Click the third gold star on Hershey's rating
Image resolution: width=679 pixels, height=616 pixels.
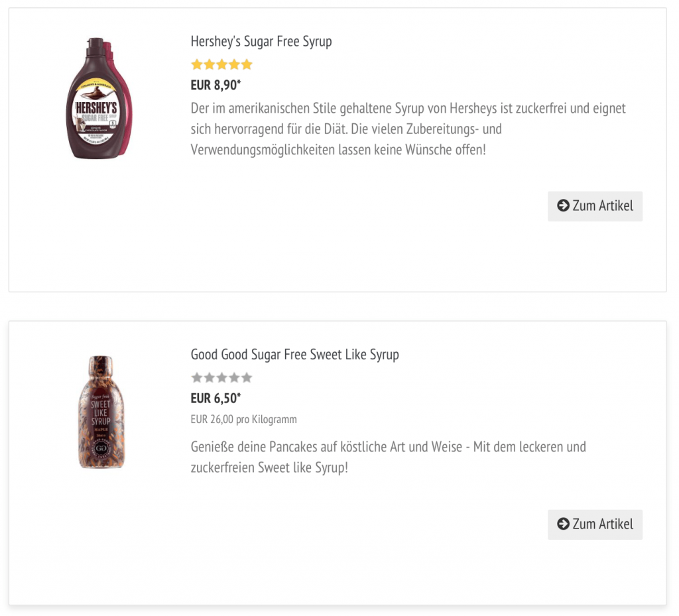[x=222, y=64]
